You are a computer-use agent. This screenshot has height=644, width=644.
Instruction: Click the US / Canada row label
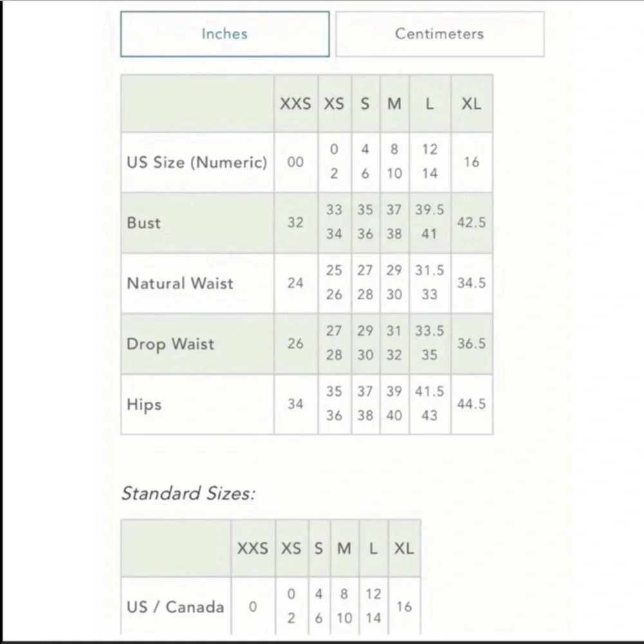[x=176, y=607]
